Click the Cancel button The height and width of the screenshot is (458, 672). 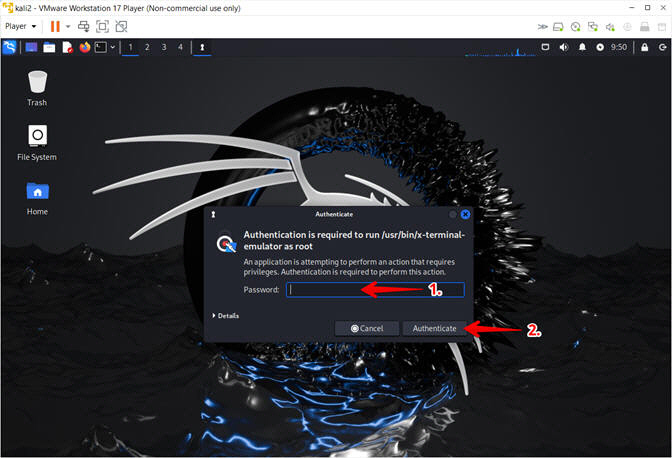(x=367, y=329)
